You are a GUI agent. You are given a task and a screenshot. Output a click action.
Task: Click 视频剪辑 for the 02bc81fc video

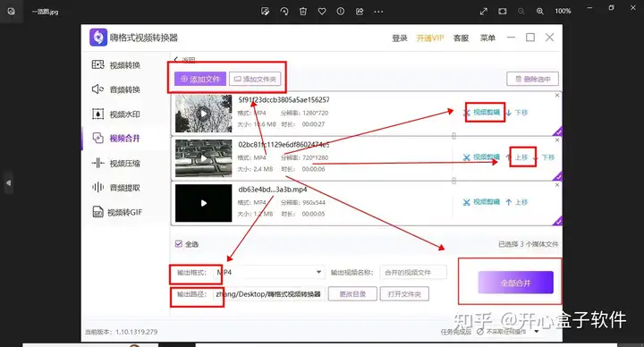(x=482, y=157)
